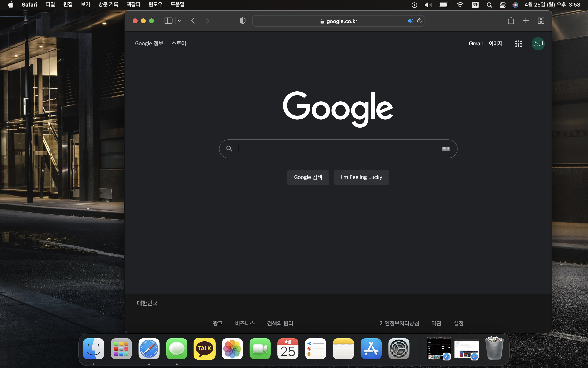Open KakaoTalk from the Dock
Viewport: 588px width, 368px height.
point(204,349)
